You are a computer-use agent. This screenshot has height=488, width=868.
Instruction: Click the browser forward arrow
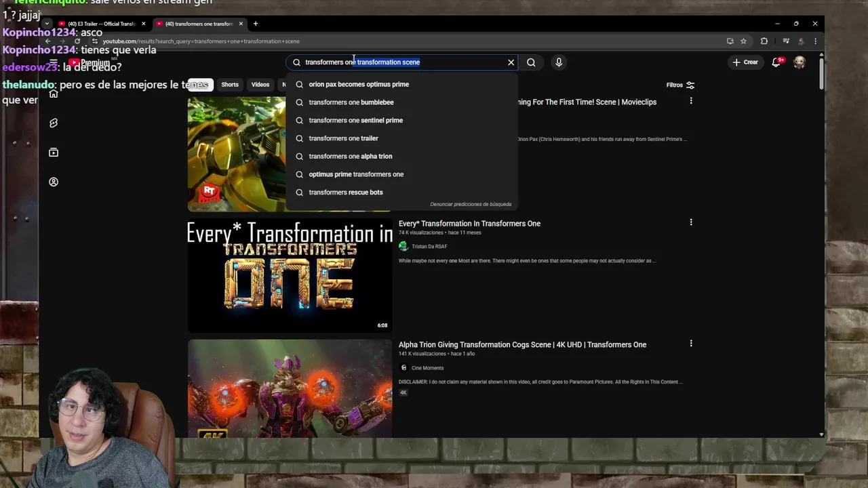pos(62,41)
